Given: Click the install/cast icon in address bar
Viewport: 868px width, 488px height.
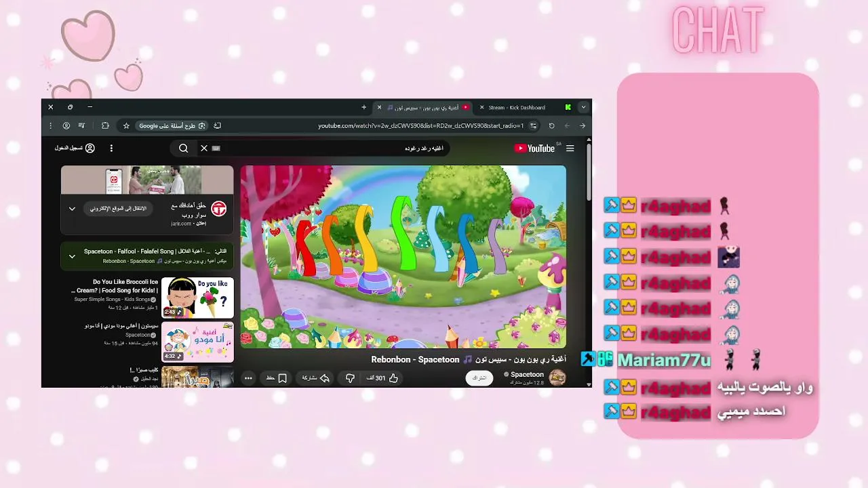Looking at the screenshot, I should [217, 125].
